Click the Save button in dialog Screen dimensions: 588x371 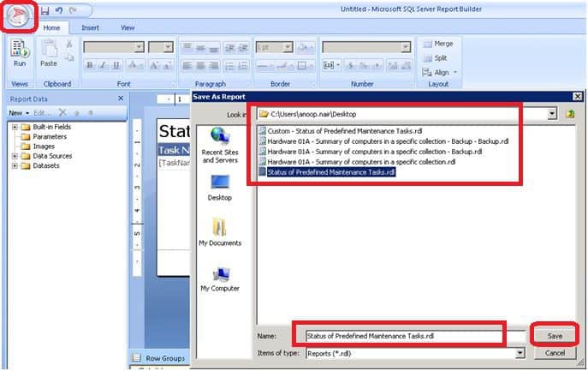(555, 336)
